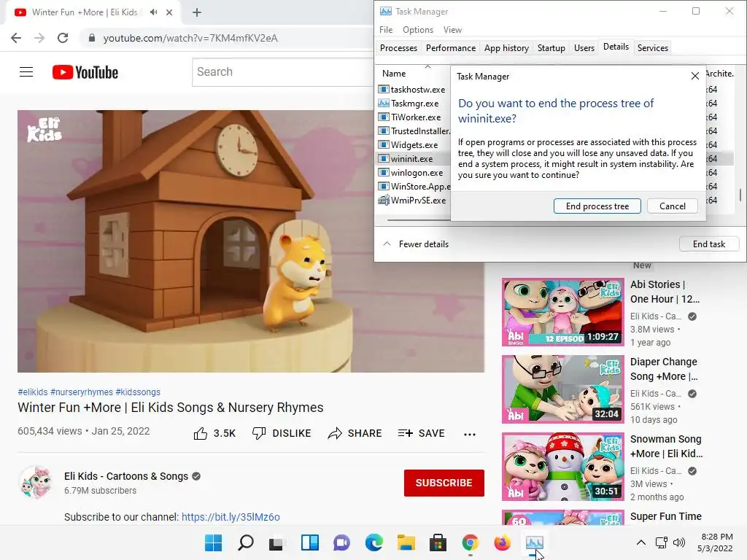Close the Winter Fun YouTube tab
The width and height of the screenshot is (747, 560).
click(169, 12)
